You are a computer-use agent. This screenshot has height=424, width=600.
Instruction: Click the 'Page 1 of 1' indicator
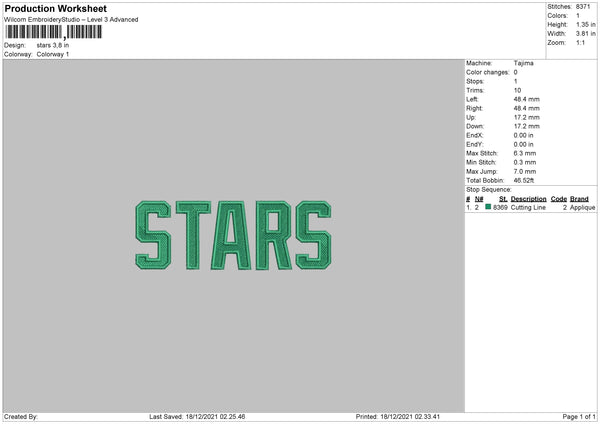click(x=579, y=417)
